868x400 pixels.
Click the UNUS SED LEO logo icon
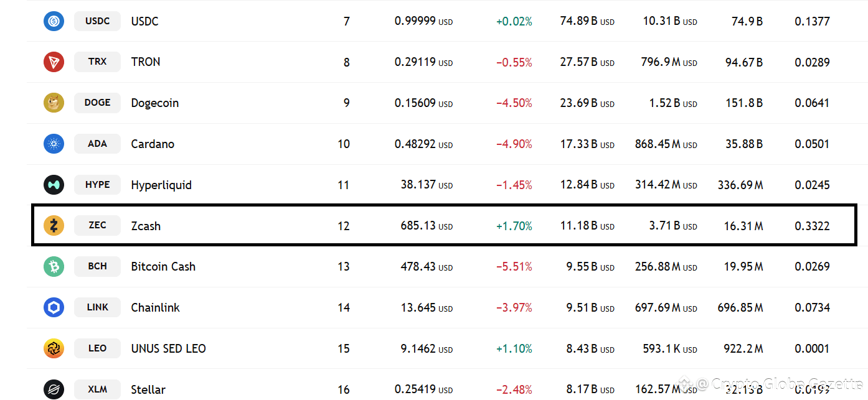pyautogui.click(x=54, y=348)
